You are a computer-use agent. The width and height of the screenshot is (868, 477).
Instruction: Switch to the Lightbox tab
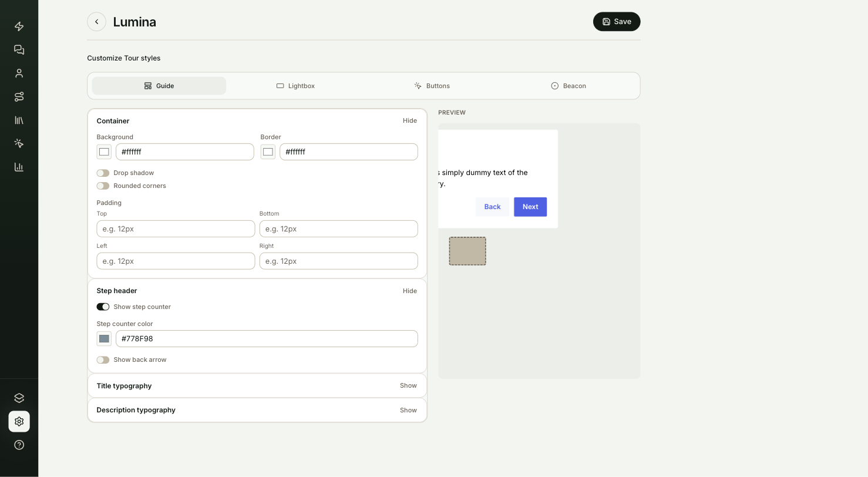[x=295, y=86]
